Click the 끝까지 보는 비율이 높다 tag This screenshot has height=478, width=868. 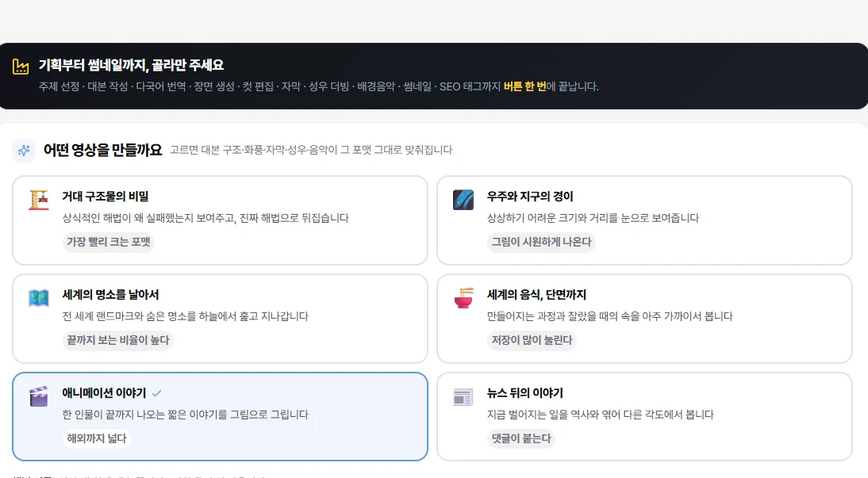pos(118,340)
